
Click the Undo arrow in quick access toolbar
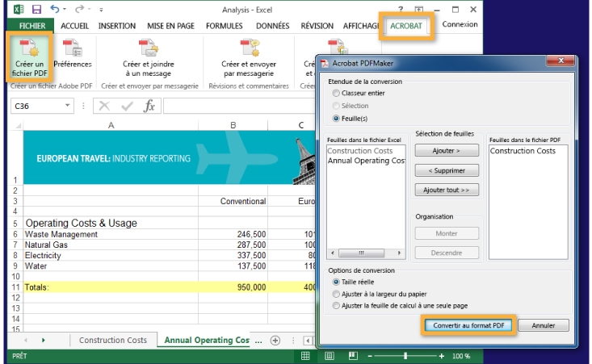pos(55,9)
